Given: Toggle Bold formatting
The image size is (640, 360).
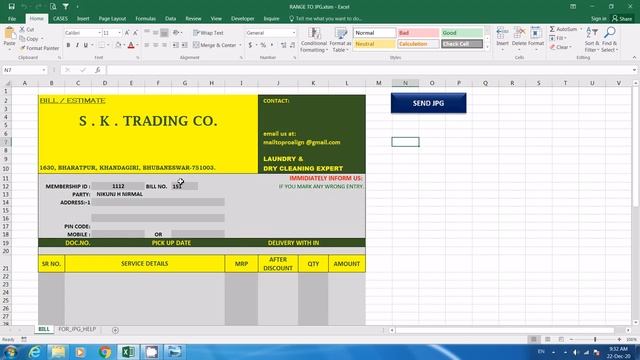Looking at the screenshot, I should (68, 45).
